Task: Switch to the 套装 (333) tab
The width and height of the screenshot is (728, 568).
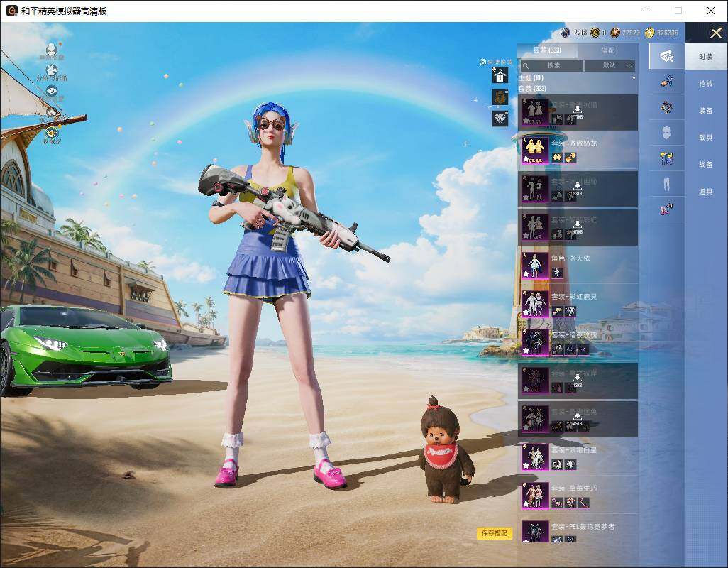Action: [x=547, y=50]
